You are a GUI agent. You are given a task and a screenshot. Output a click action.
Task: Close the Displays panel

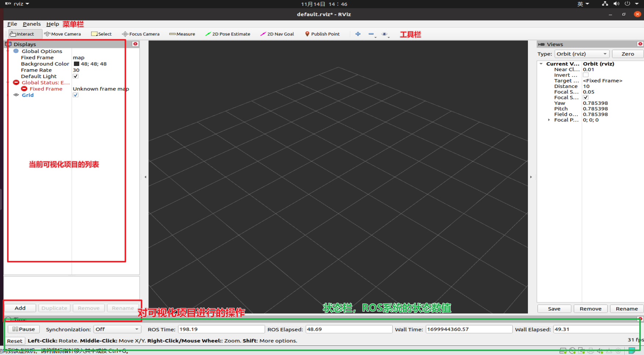click(135, 44)
